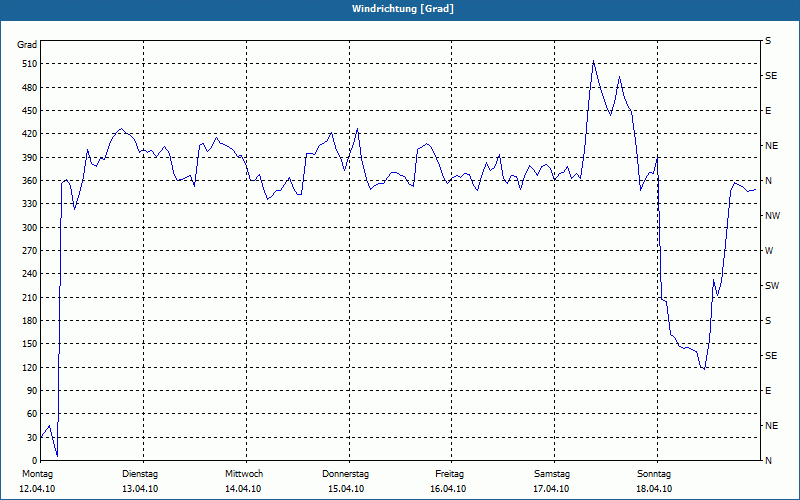800x500 pixels.
Task: Select the 'N' compass label level with 360
Action: [x=768, y=181]
